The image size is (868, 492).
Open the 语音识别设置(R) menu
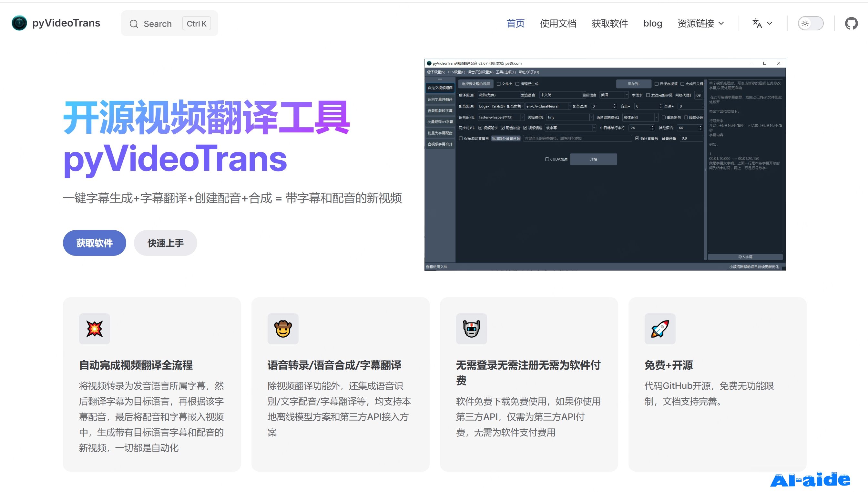pyautogui.click(x=480, y=72)
